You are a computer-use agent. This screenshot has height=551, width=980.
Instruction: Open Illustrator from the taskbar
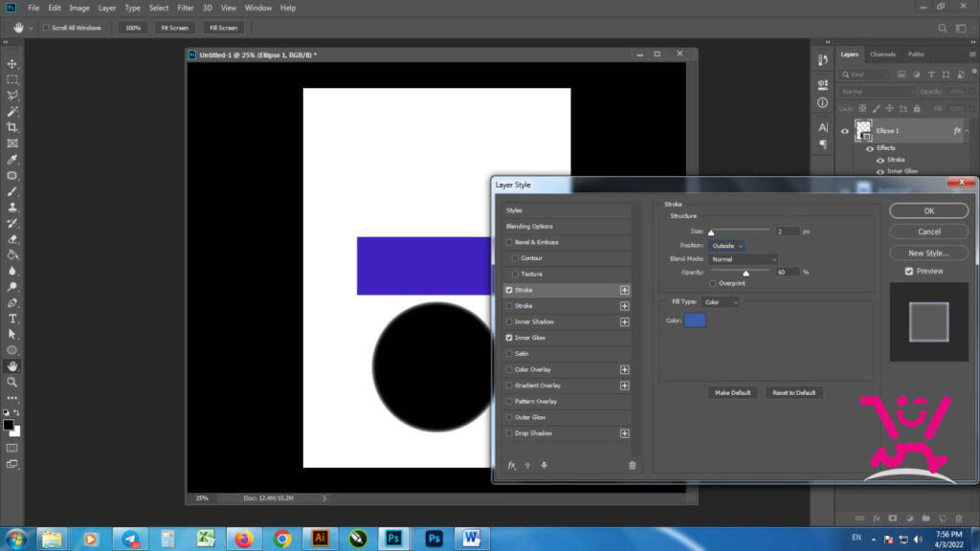coord(320,538)
